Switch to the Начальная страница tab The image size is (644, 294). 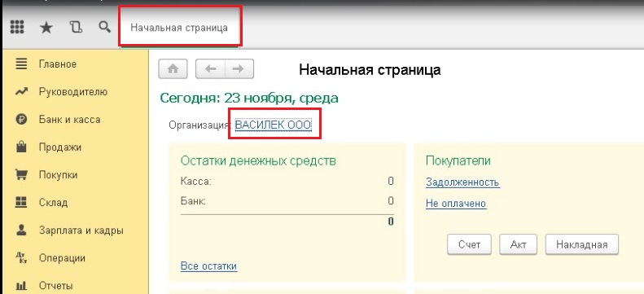(x=179, y=28)
